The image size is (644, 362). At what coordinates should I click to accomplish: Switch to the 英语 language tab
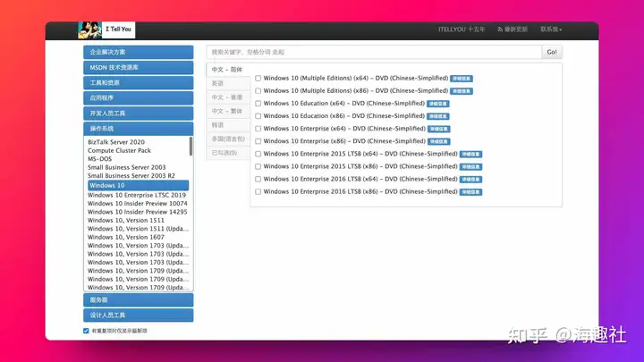(218, 83)
